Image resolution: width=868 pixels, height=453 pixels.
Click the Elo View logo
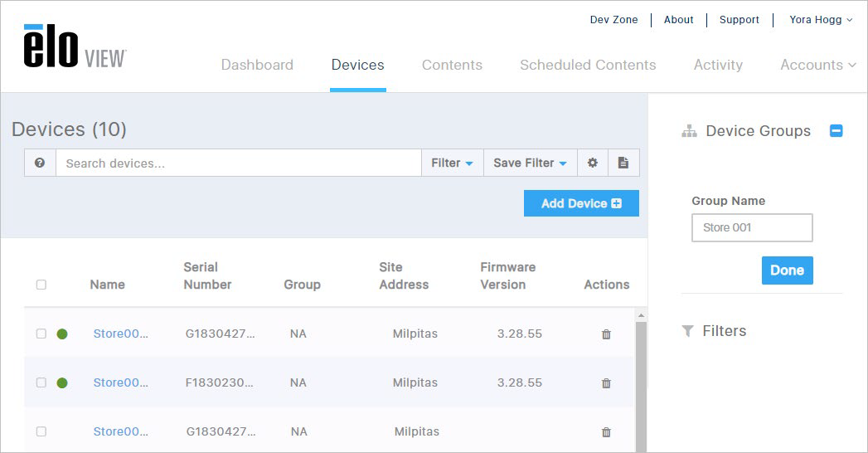pyautogui.click(x=75, y=46)
